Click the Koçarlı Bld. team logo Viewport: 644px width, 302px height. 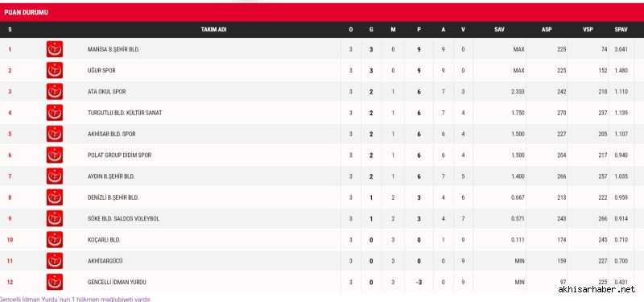(x=54, y=239)
